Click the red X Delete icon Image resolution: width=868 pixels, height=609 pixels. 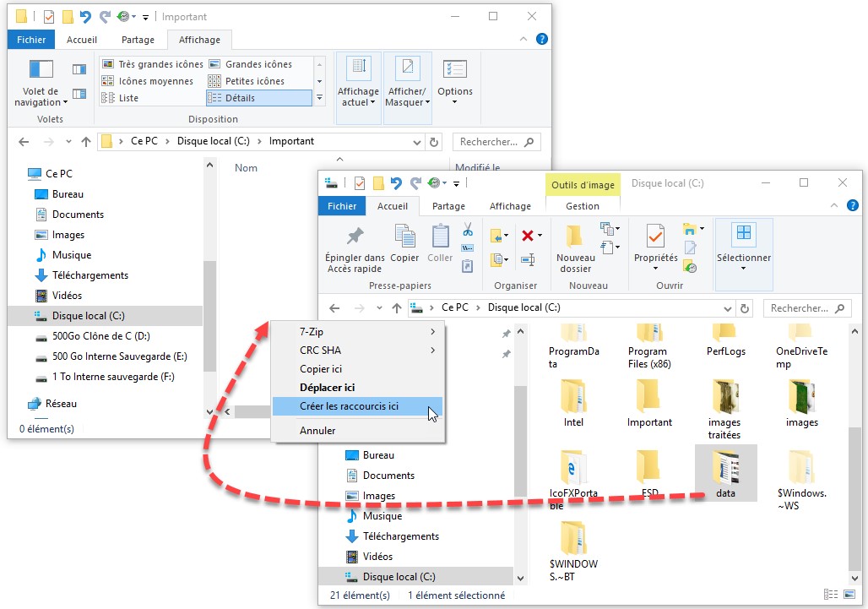[528, 236]
